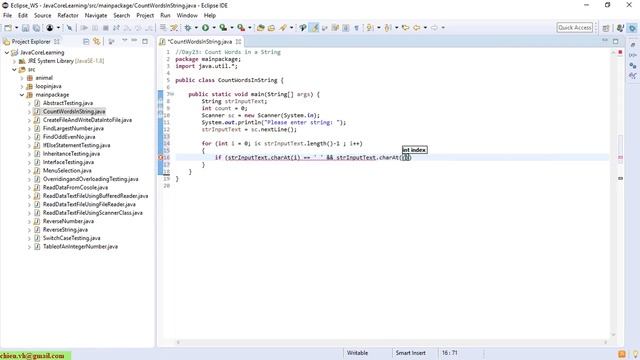Open the File menu
This screenshot has height=360, width=640.
(7, 15)
